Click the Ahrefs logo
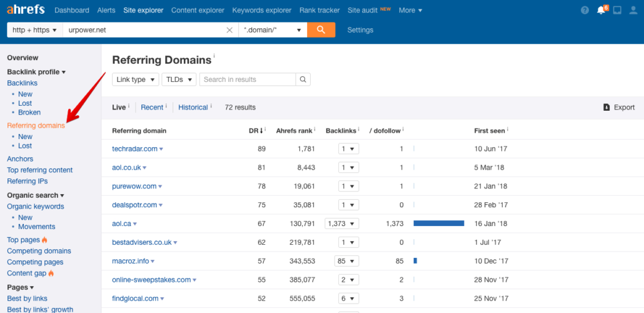644x313 pixels. coord(26,9)
